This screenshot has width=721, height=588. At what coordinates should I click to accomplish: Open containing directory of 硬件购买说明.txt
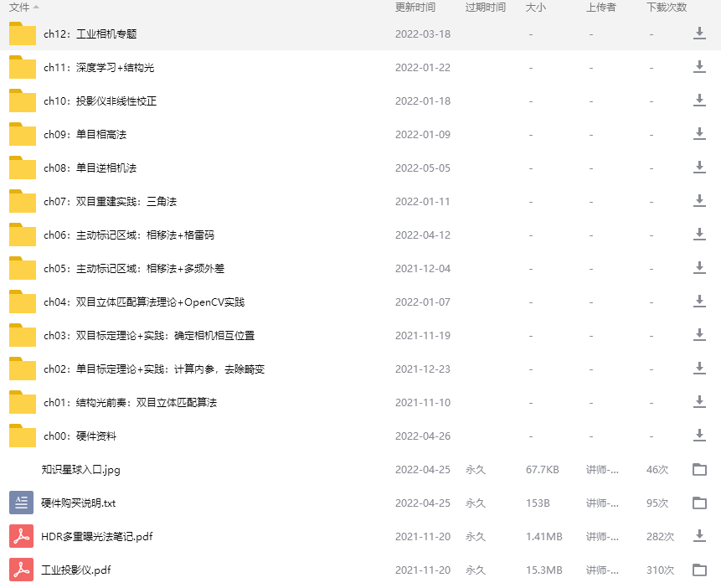point(700,503)
